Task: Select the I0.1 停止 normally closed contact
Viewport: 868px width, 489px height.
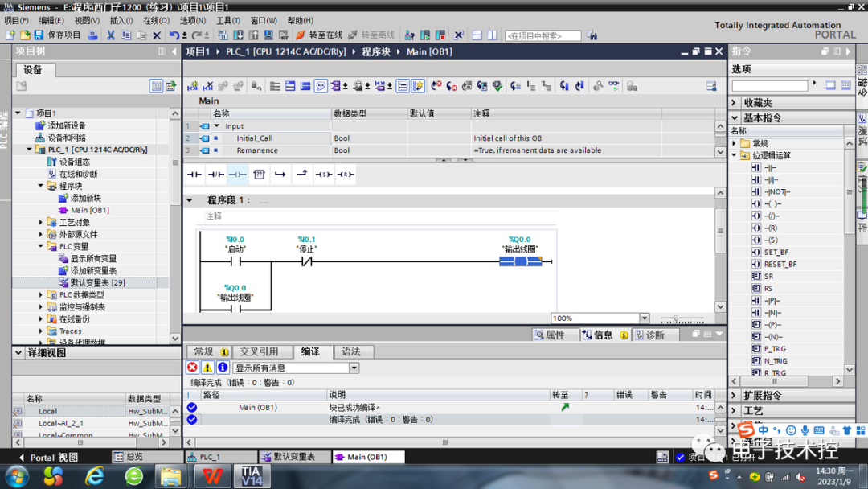Action: tap(307, 261)
